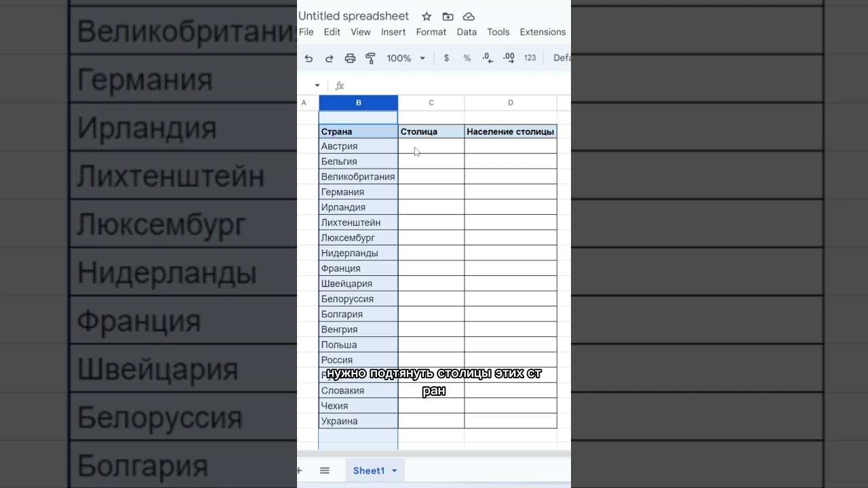Click into the formula bar
868x488 pixels.
pyautogui.click(x=458, y=85)
